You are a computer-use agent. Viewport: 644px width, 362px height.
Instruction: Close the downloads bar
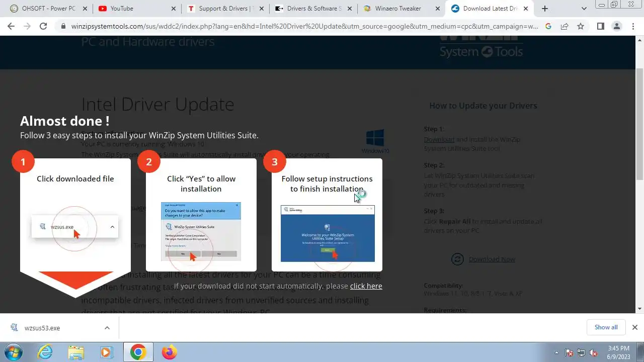[635, 327]
